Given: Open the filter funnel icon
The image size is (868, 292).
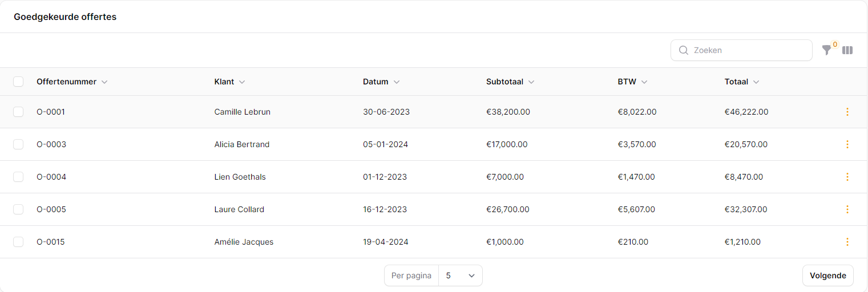Looking at the screenshot, I should [826, 50].
